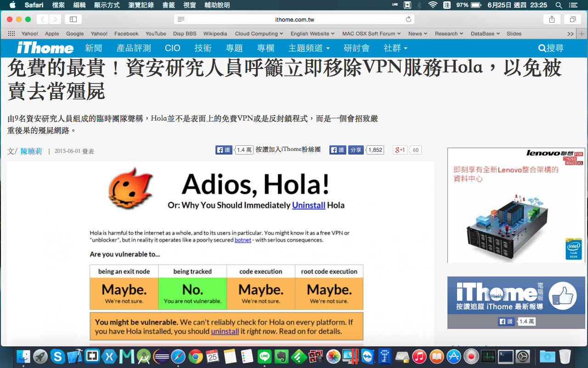Expand the News bookmarks folder
588x368 pixels.
(x=418, y=34)
